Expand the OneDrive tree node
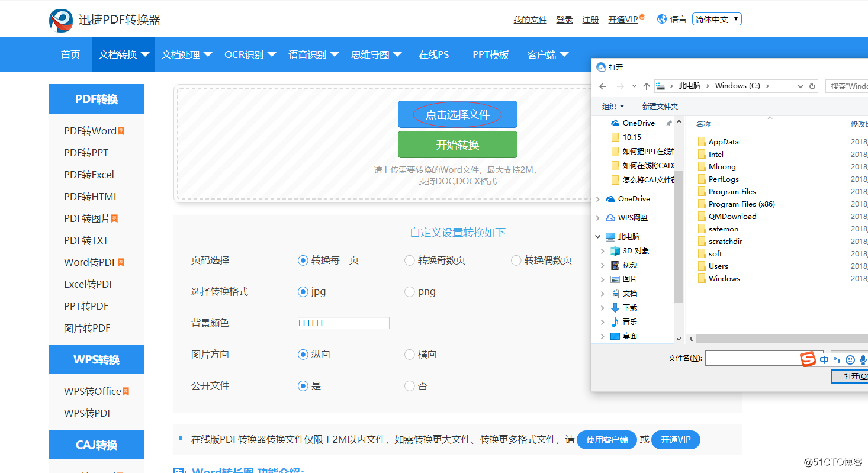The image size is (868, 473). (598, 199)
